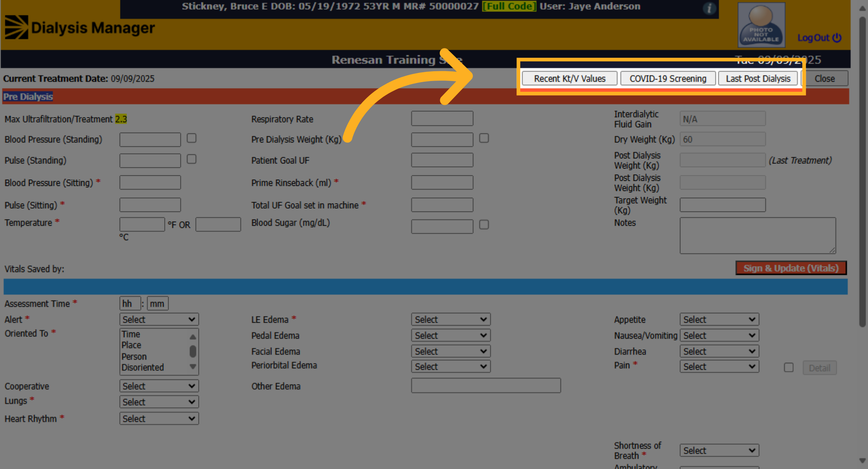Open the patient info icon
The height and width of the screenshot is (469, 868).
709,8
